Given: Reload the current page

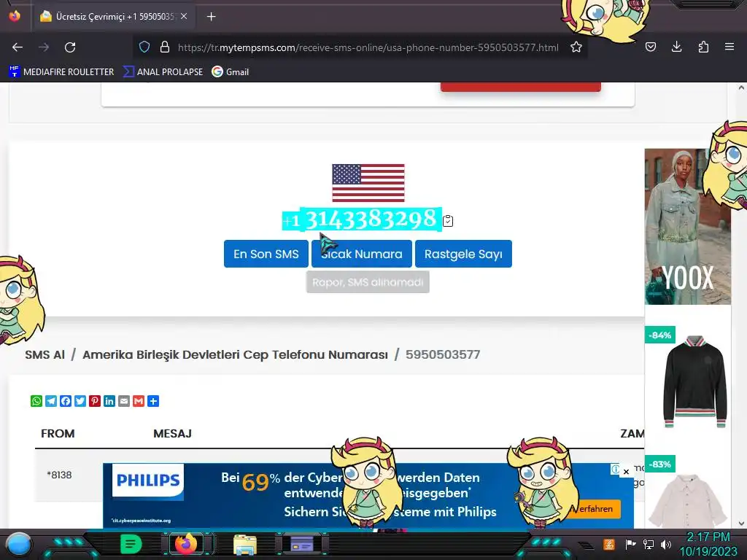Looking at the screenshot, I should 70,47.
